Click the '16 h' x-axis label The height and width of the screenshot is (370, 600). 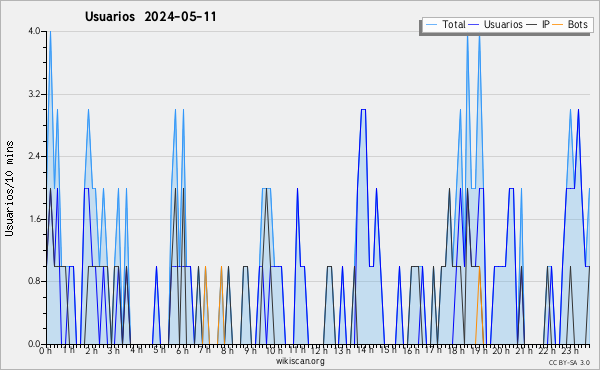(411, 350)
